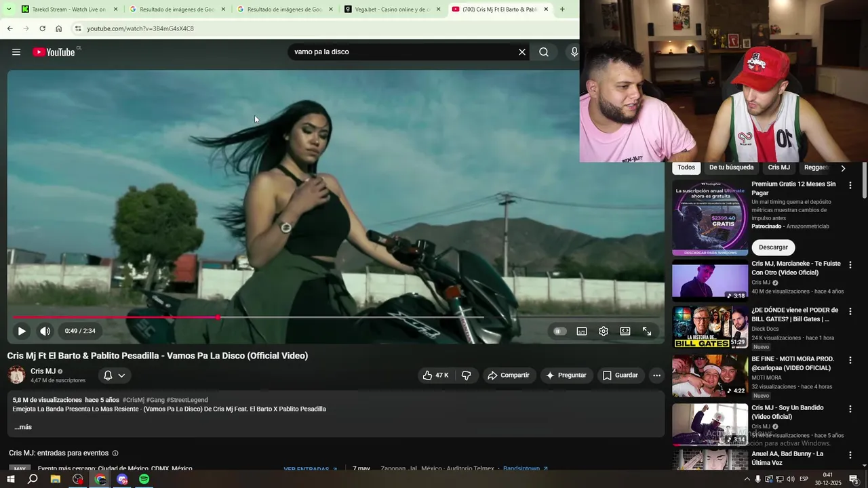This screenshot has width=868, height=488.
Task: Go back in the browser
Action: (9, 28)
